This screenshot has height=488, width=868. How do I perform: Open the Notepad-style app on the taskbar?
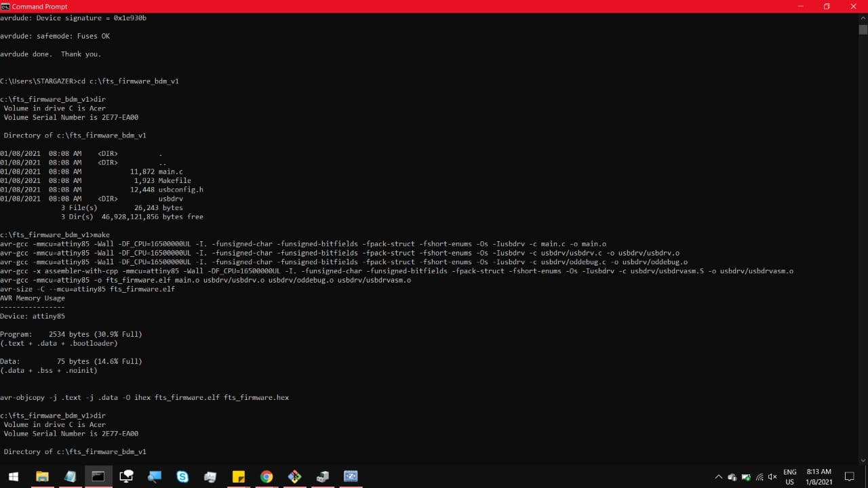pos(70,476)
